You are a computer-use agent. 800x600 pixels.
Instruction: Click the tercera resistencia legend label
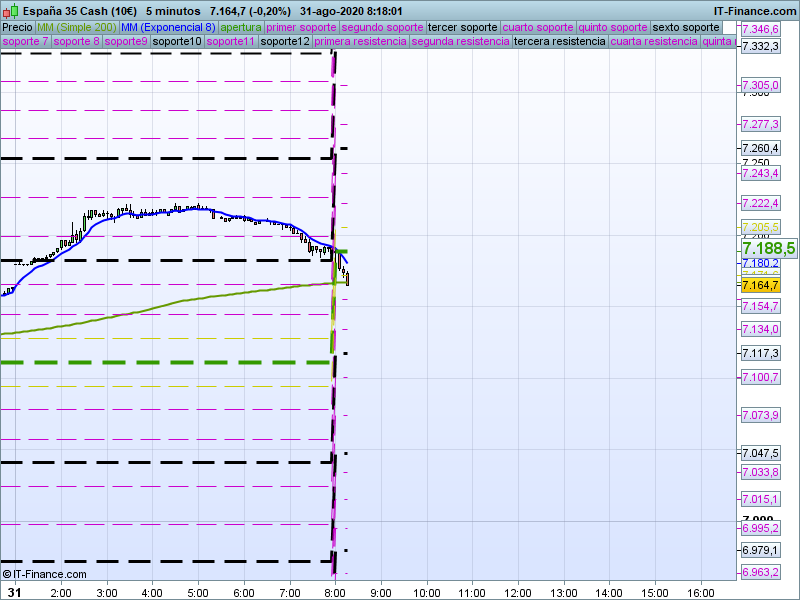point(559,42)
